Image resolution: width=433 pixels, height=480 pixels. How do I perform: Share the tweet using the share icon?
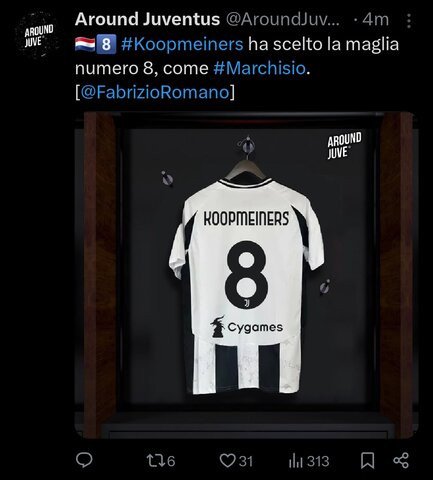click(401, 461)
